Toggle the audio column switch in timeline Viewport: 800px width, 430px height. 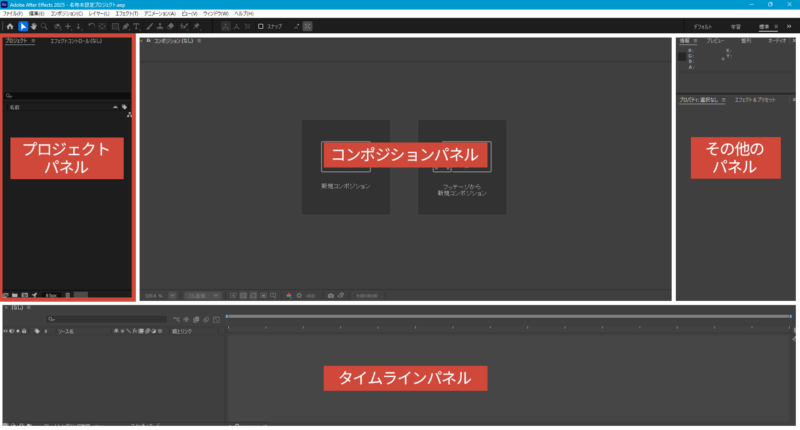point(12,332)
